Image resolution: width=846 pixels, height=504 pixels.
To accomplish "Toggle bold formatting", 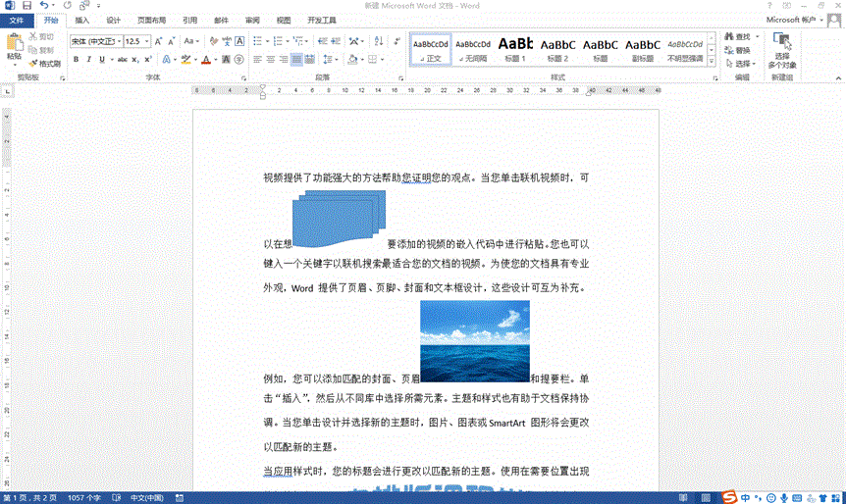I will (x=76, y=60).
